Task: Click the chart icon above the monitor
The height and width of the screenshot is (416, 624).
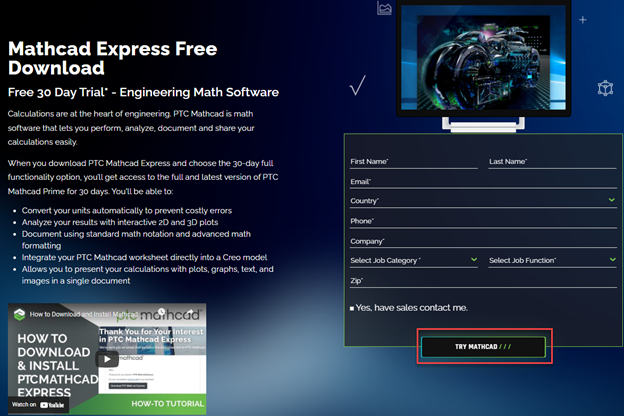Action: [x=384, y=8]
